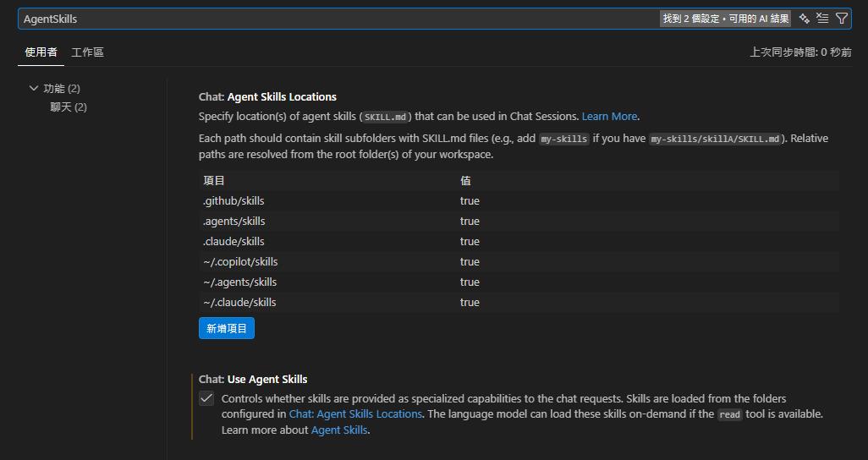Open the Agent Skills documentation link

pyautogui.click(x=339, y=430)
